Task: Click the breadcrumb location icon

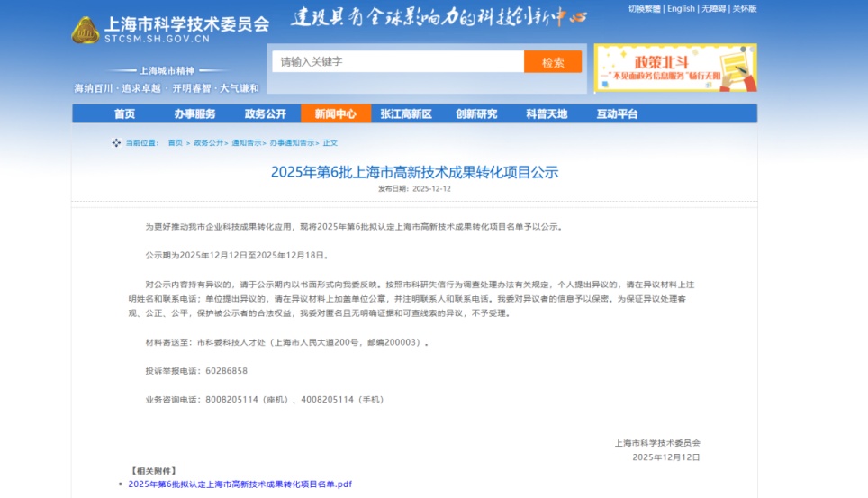Action: pyautogui.click(x=116, y=143)
